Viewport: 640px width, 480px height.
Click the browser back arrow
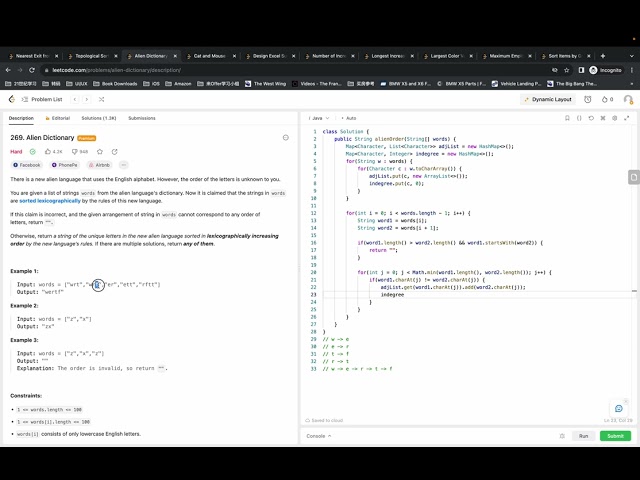pos(8,70)
